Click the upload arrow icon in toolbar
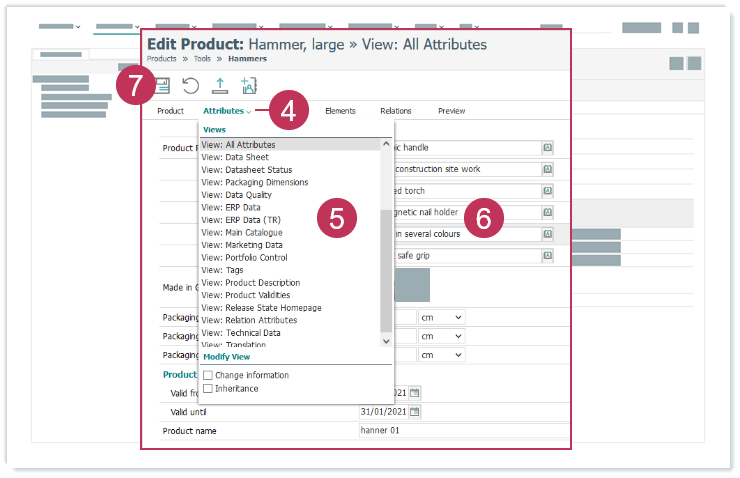This screenshot has width=740, height=478. [219, 86]
